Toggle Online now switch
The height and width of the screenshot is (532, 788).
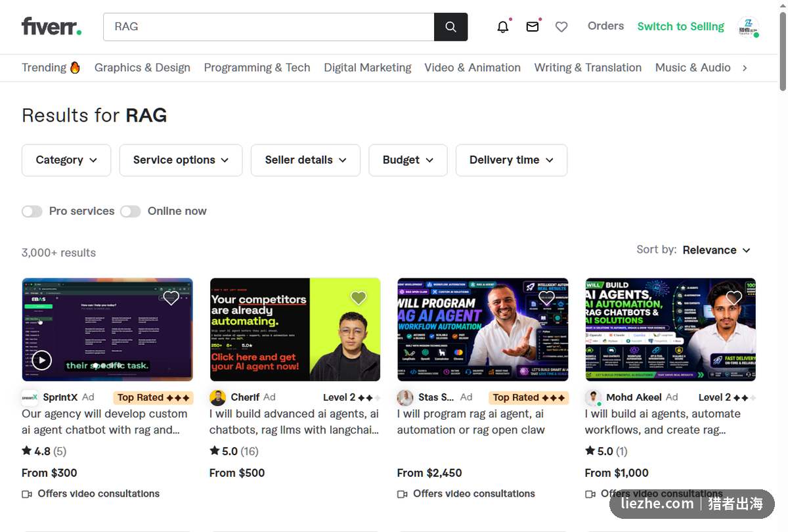click(x=130, y=211)
